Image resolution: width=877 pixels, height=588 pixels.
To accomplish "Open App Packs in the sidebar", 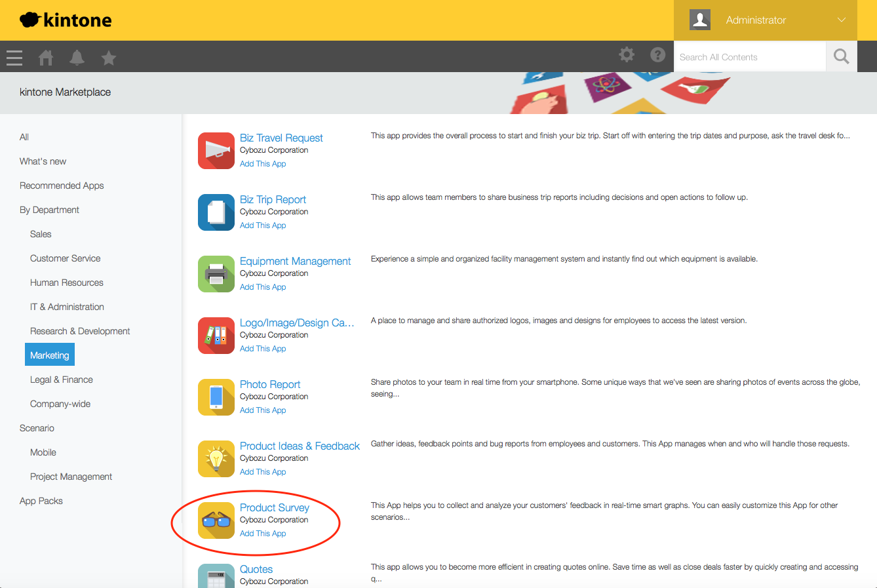I will point(41,501).
